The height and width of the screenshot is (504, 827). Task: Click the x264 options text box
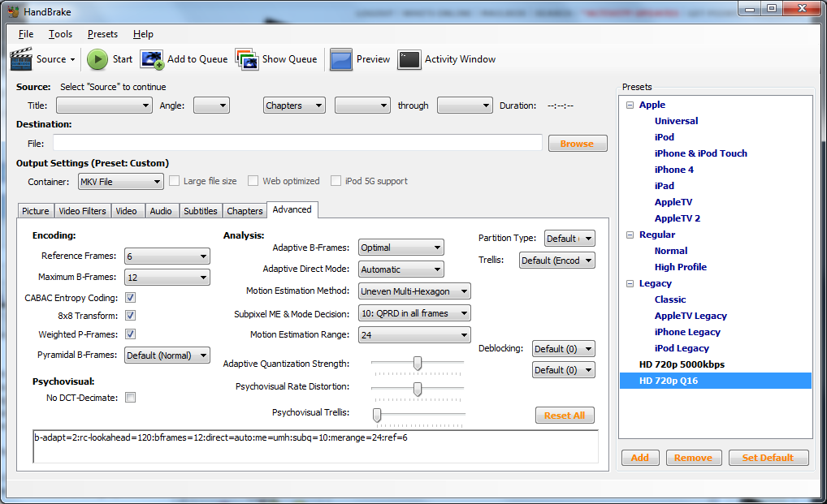tap(315, 446)
